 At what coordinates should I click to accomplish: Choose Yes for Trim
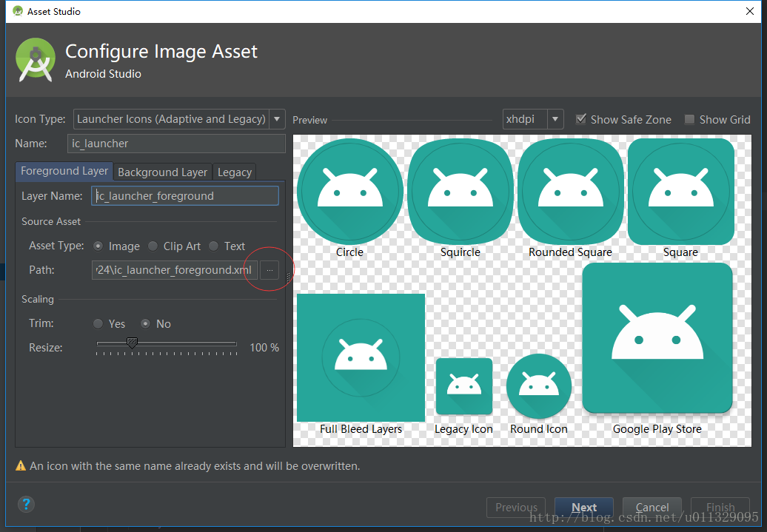click(x=98, y=323)
